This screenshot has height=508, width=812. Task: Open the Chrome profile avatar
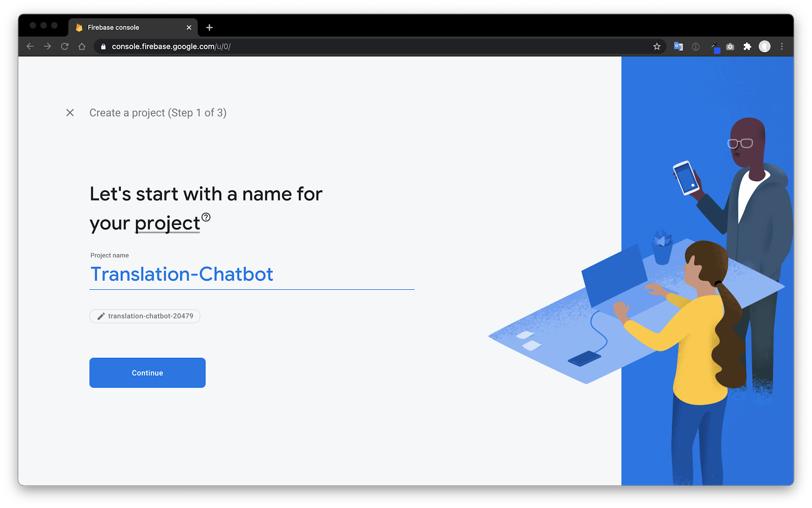pyautogui.click(x=764, y=46)
